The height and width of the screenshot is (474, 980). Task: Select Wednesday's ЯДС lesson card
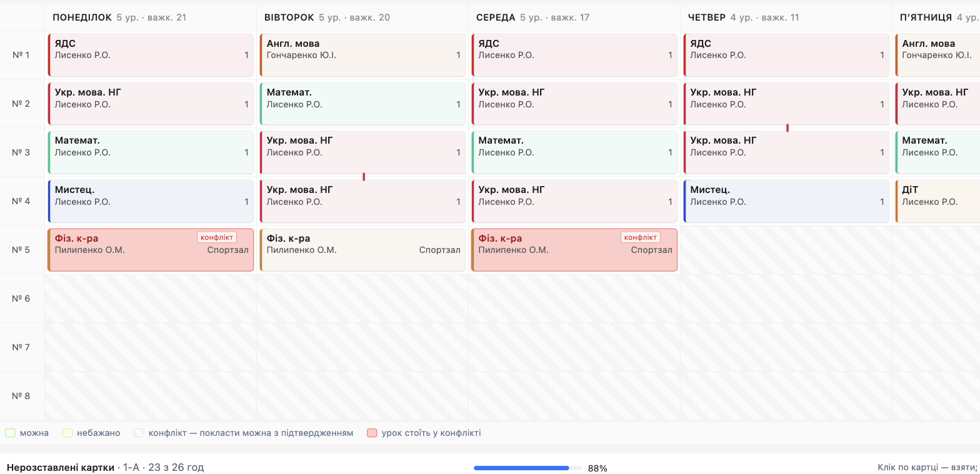[574, 55]
